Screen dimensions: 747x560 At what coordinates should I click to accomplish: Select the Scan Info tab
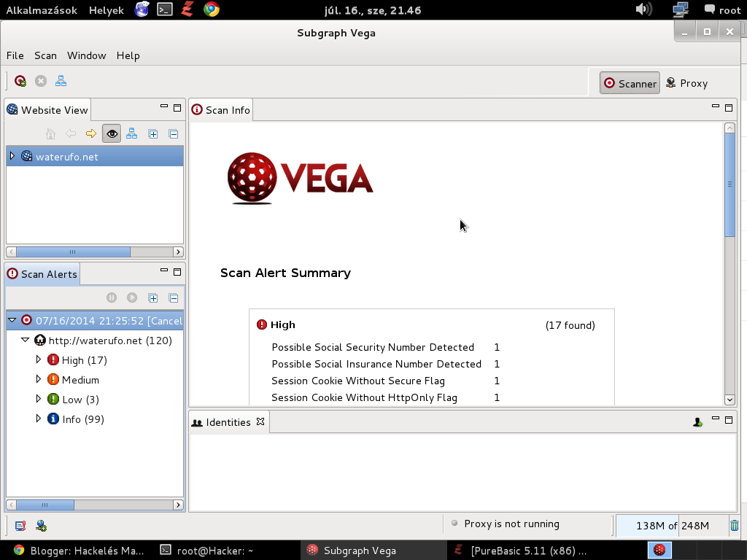(x=221, y=110)
